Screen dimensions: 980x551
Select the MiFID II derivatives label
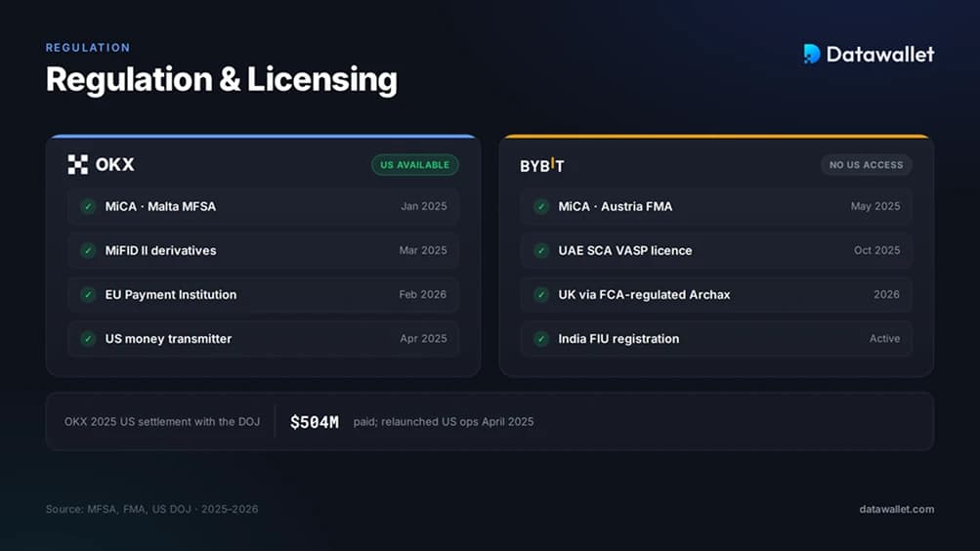(x=160, y=250)
